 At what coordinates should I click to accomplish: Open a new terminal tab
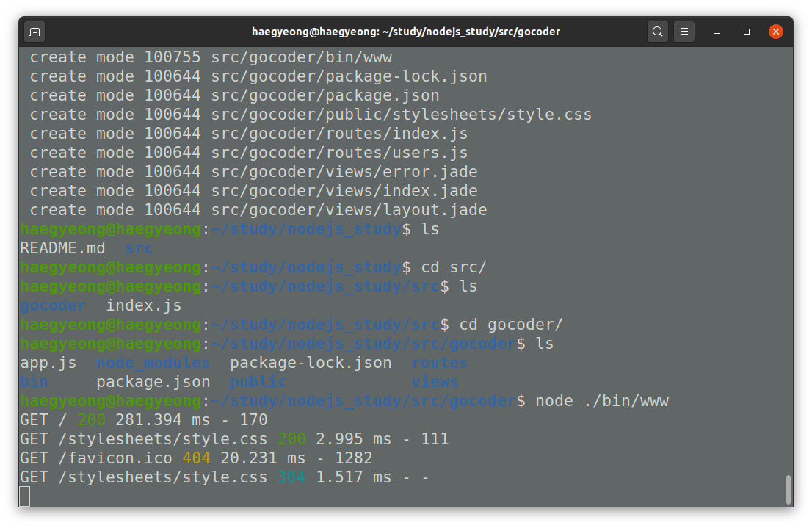(35, 31)
